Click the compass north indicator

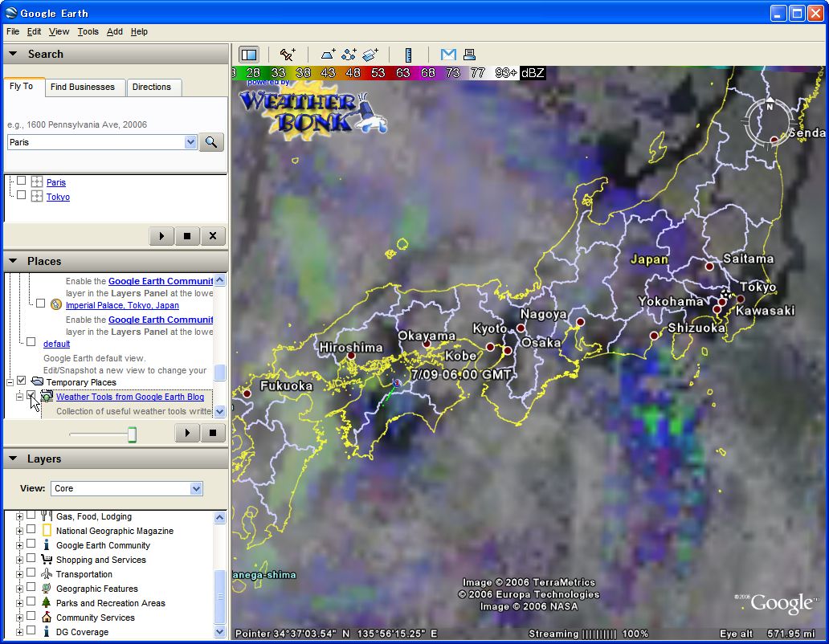[770, 104]
